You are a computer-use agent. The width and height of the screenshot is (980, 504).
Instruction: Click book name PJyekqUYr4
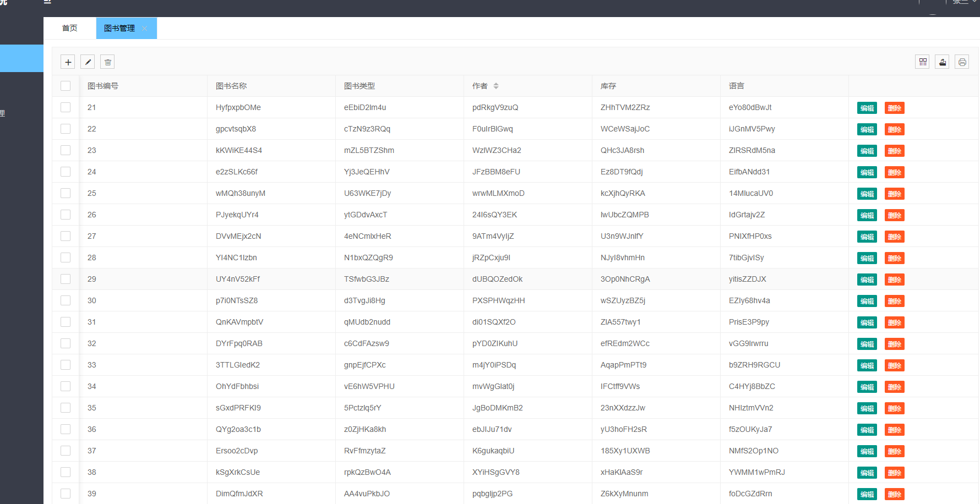point(237,215)
